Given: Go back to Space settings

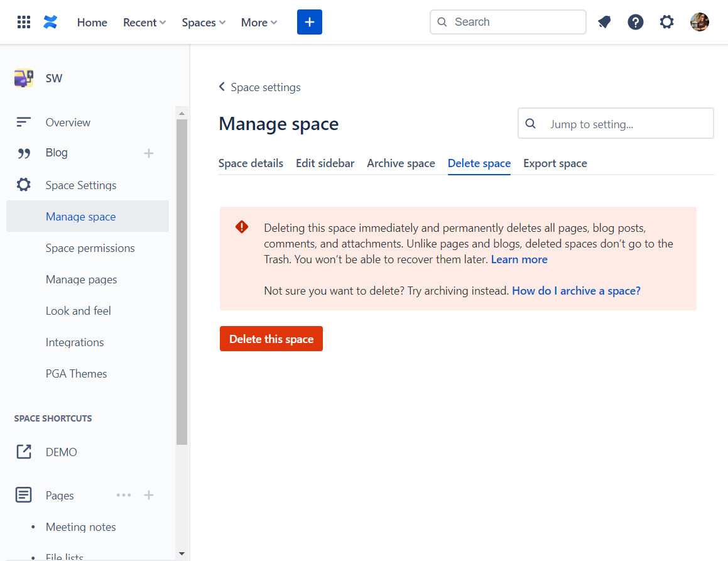Looking at the screenshot, I should [x=259, y=87].
